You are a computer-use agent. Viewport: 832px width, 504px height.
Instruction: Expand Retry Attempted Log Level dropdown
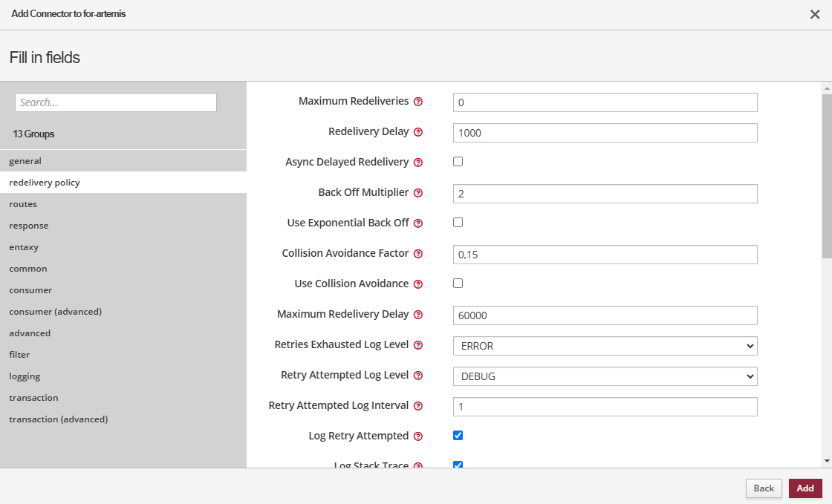click(605, 376)
